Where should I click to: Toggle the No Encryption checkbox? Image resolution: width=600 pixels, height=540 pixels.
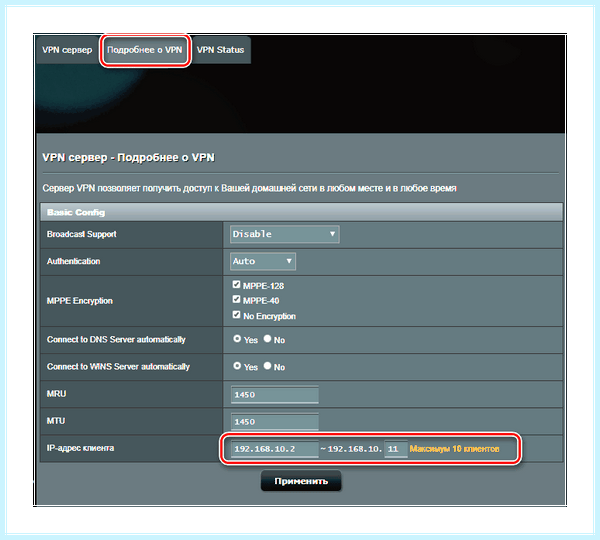pyautogui.click(x=236, y=315)
